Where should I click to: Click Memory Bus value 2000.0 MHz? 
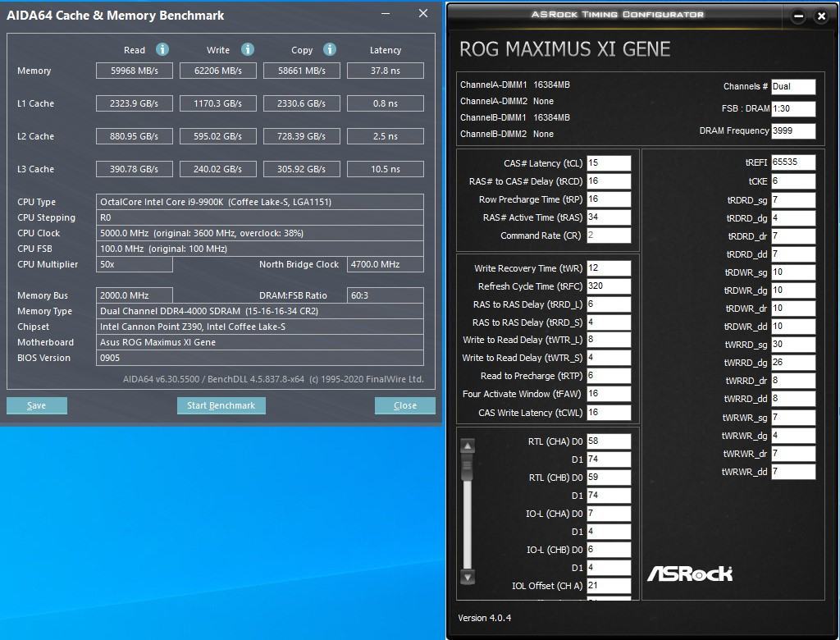(x=135, y=295)
